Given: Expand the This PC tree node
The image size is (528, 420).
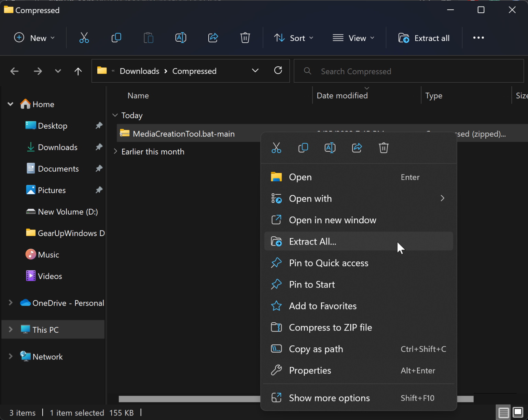Looking at the screenshot, I should pos(11,330).
